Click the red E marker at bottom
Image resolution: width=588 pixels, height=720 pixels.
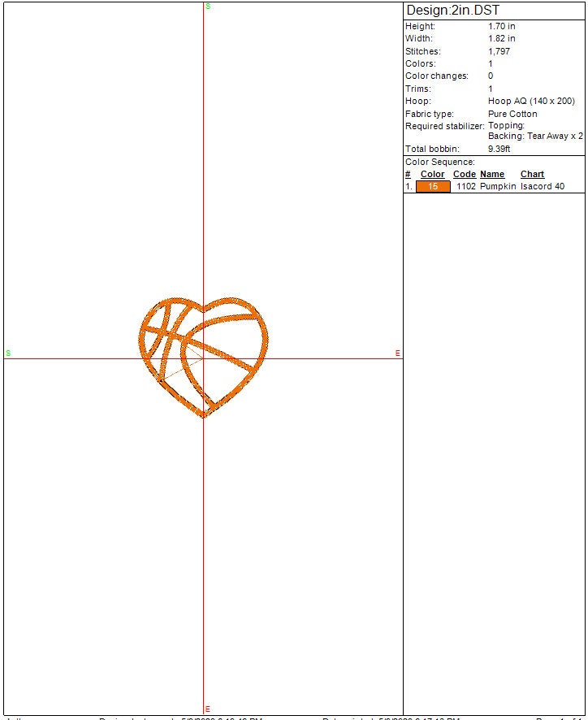pos(208,709)
